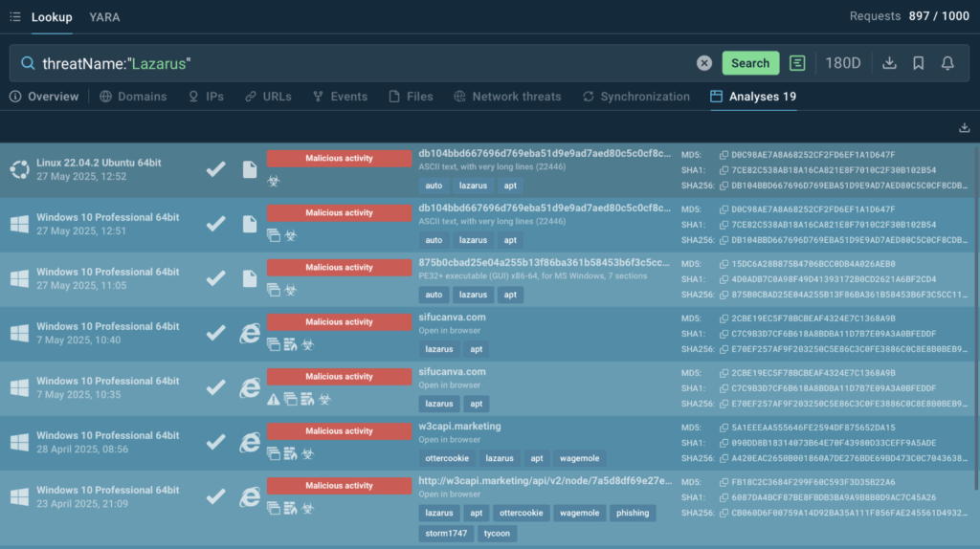Viewport: 980px width, 549px height.
Task: Click Internet Explorer icon in 10:40 row
Action: 250,333
